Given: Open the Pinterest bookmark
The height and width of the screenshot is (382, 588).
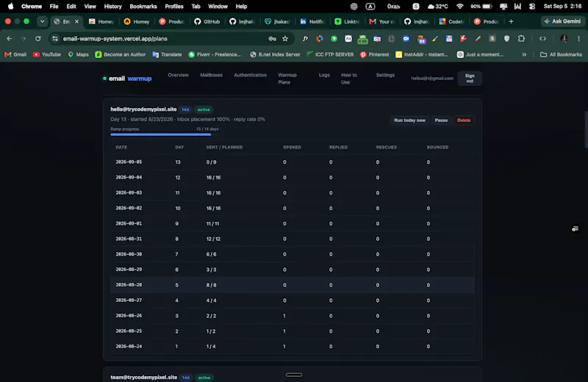Looking at the screenshot, I should (x=375, y=54).
